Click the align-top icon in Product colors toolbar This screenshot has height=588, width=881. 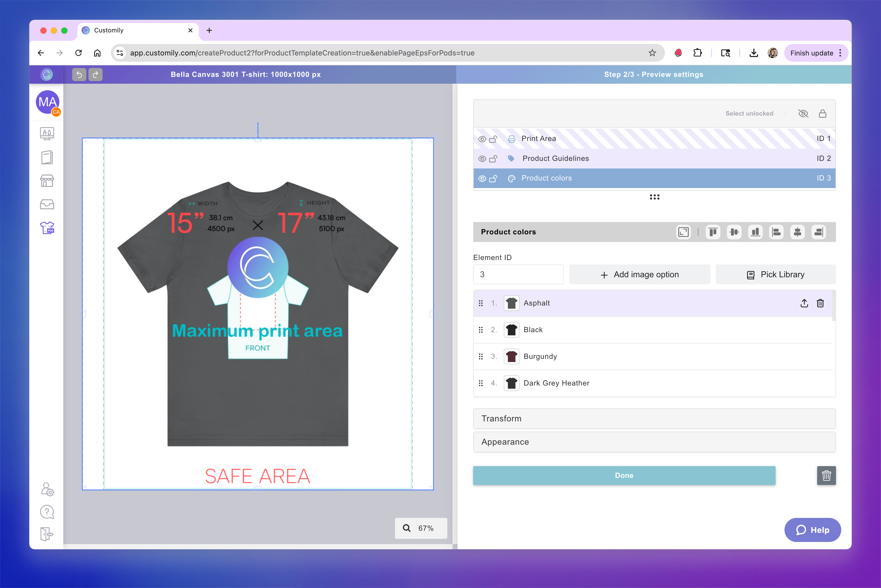713,232
